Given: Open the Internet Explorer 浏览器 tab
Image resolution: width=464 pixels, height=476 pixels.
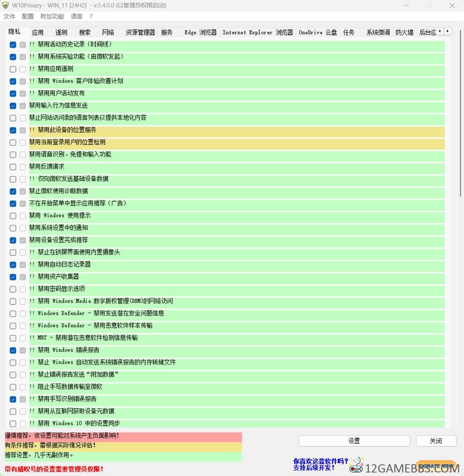Looking at the screenshot, I should 258,32.
